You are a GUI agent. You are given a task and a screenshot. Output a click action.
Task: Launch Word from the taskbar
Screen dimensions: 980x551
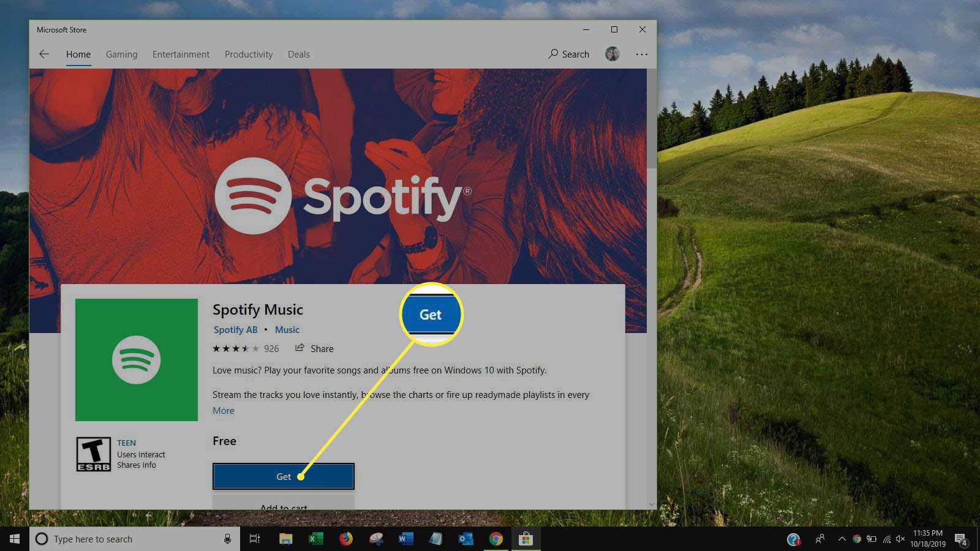click(x=405, y=539)
